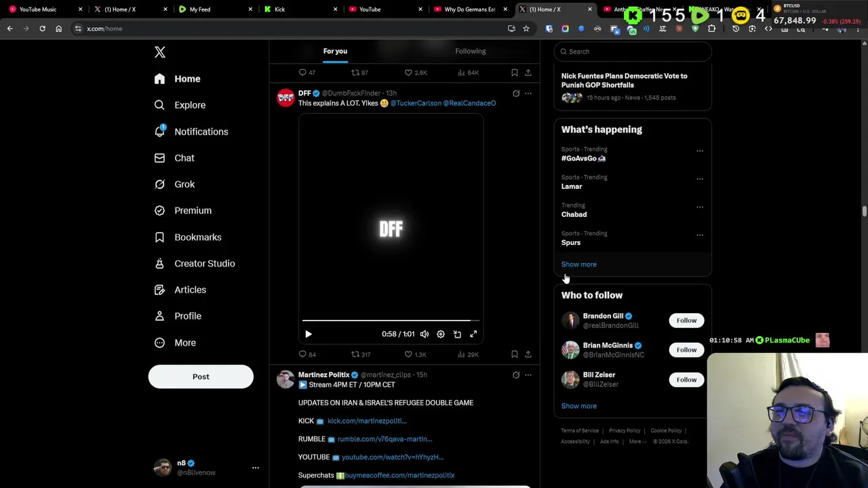Bookmark this page with star icon
The image size is (868, 488).
526,28
